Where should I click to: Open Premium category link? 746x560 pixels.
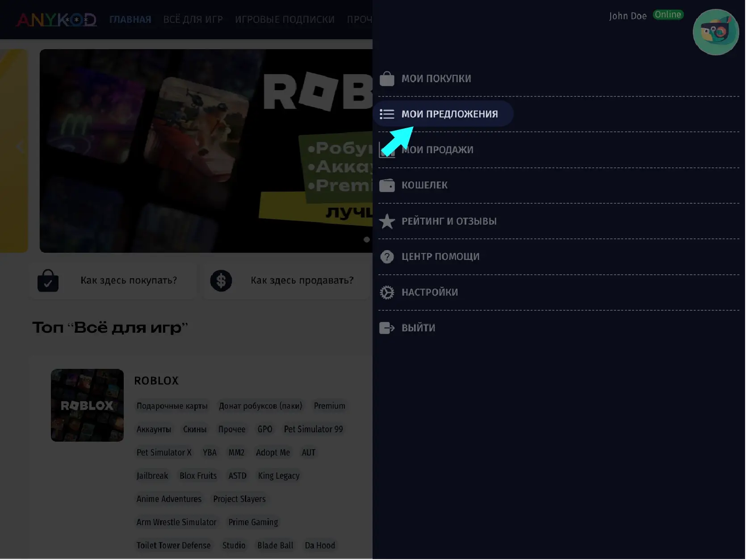330,406
